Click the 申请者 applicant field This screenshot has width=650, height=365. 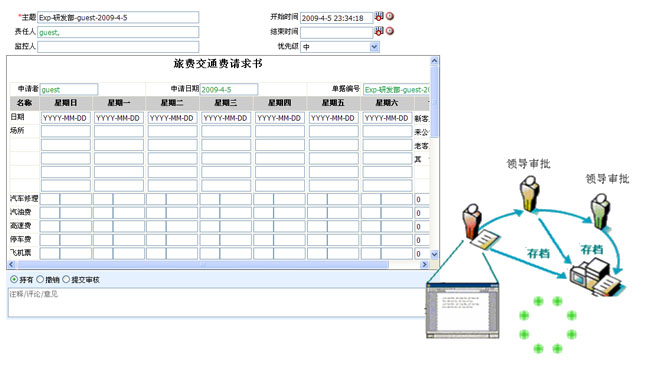click(x=69, y=89)
